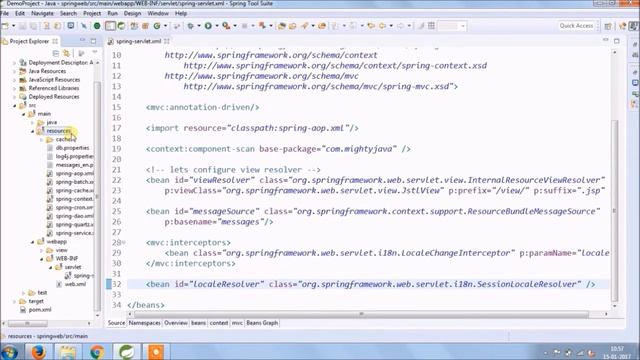This screenshot has height=360, width=640.
Task: Click the Debug bug toolbar icon
Action: (x=190, y=26)
